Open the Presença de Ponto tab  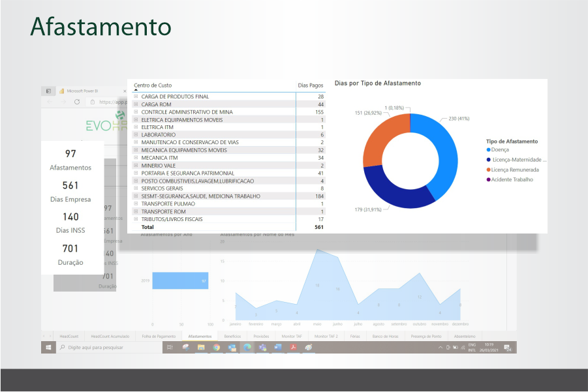426,336
